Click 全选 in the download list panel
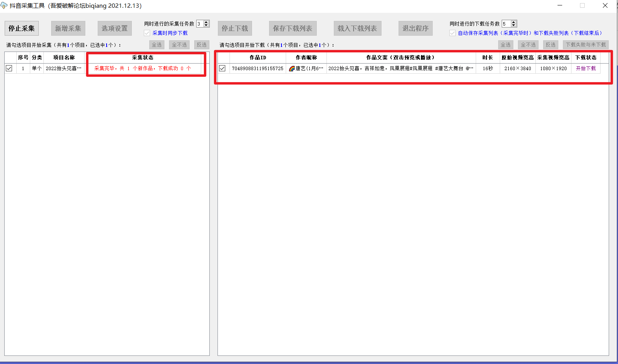This screenshot has height=364, width=618. [x=506, y=45]
